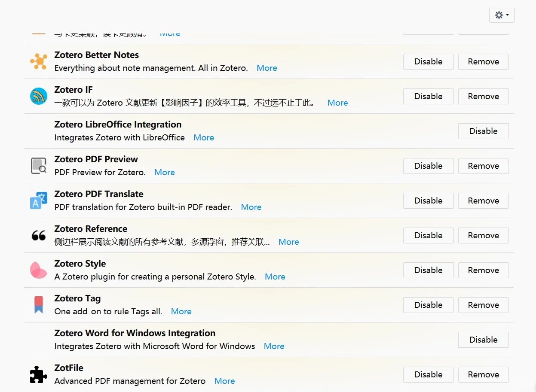
Task: Disable the Zotero Better Notes add-on
Action: pos(429,61)
